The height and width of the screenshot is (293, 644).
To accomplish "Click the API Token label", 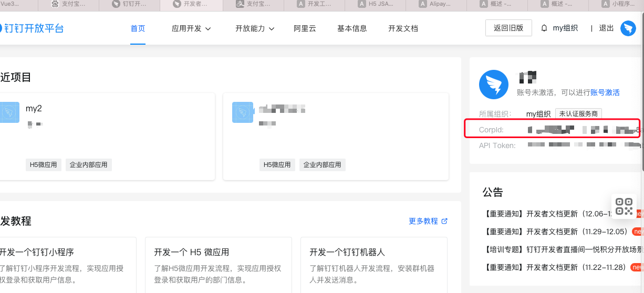I will tap(497, 145).
